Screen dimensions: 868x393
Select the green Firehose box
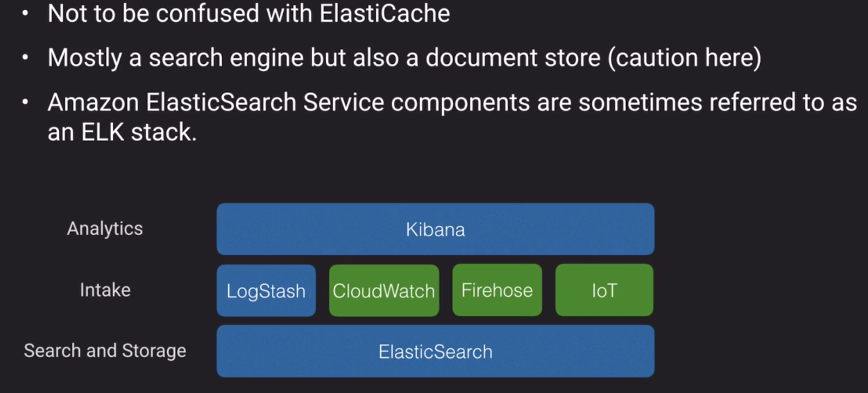(497, 290)
